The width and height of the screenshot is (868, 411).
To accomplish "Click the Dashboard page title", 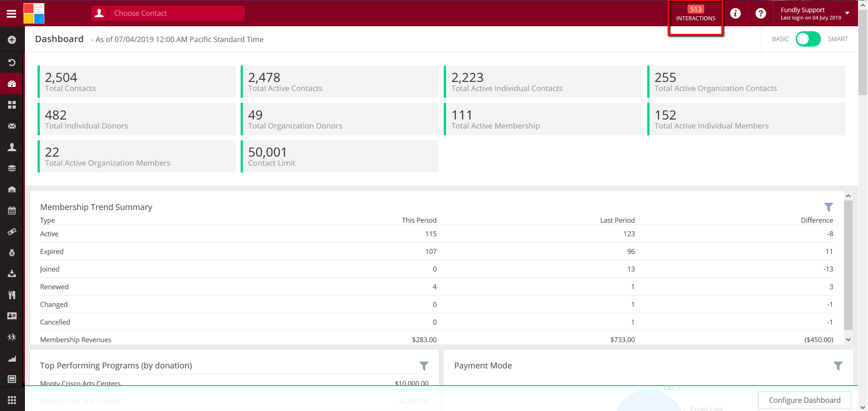I will 59,39.
